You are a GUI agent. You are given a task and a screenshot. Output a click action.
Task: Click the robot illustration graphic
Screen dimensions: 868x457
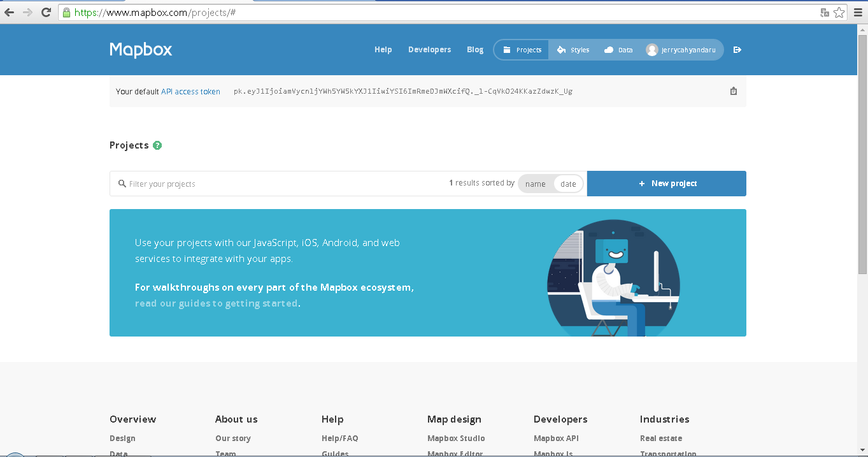tap(613, 278)
